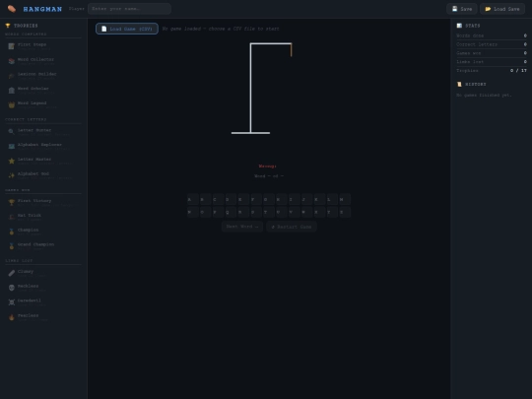This screenshot has width=532, height=399.
Task: Click the Hat Trick hat icon
Action: point(12,217)
